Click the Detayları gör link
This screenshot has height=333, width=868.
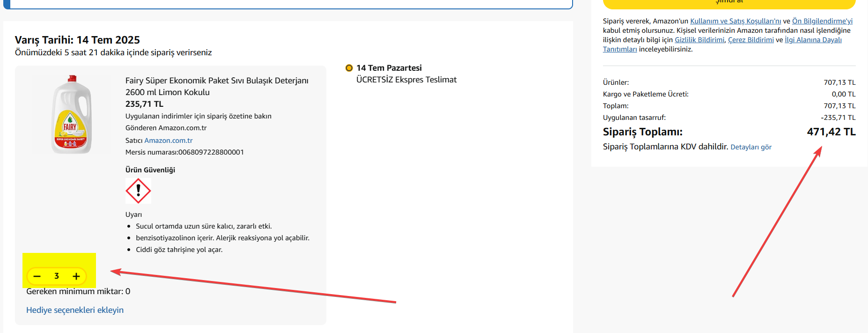[x=751, y=147]
